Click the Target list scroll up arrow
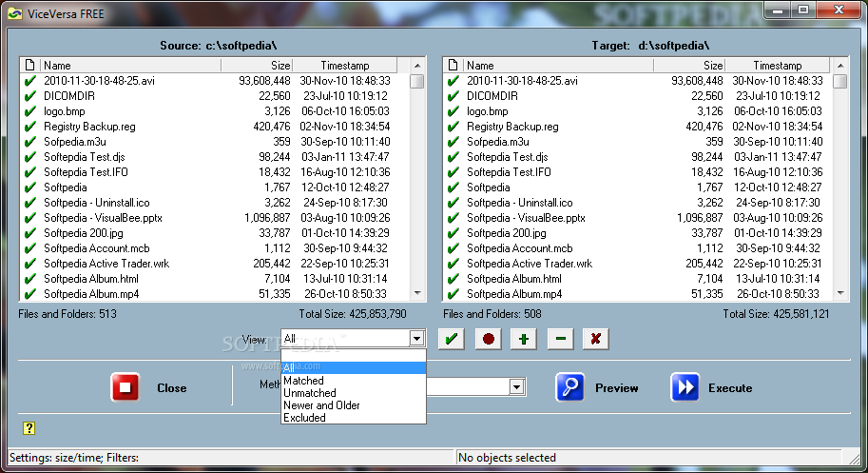 [x=840, y=66]
